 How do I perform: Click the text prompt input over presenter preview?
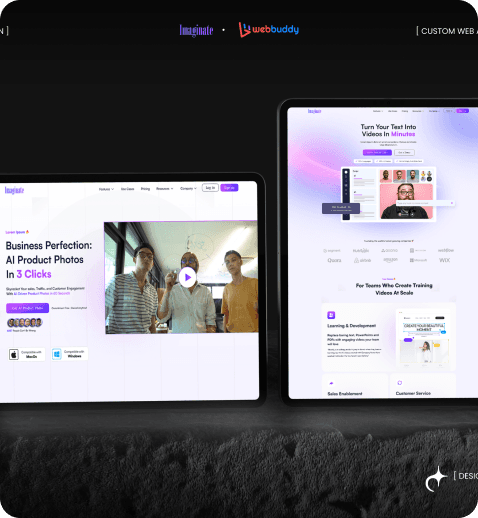pos(425,203)
